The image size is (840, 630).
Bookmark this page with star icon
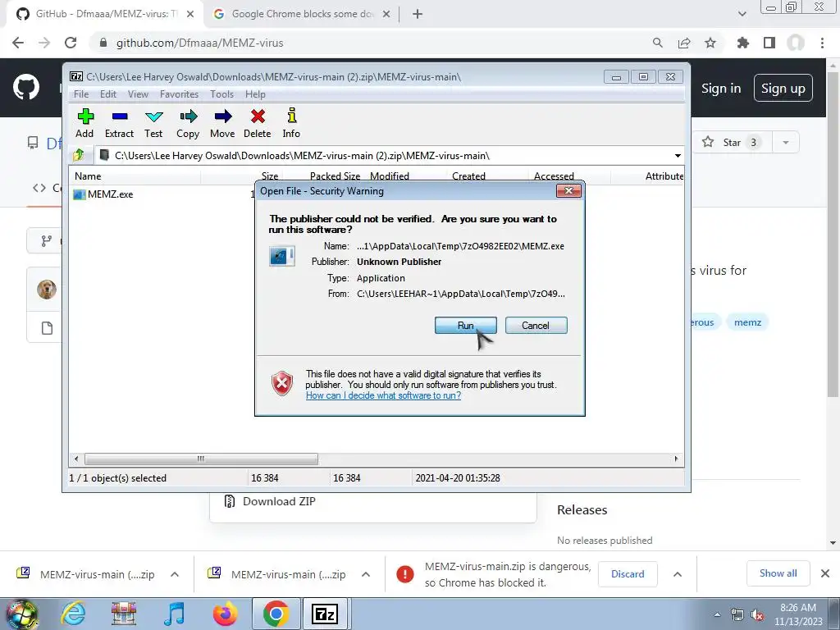click(710, 43)
